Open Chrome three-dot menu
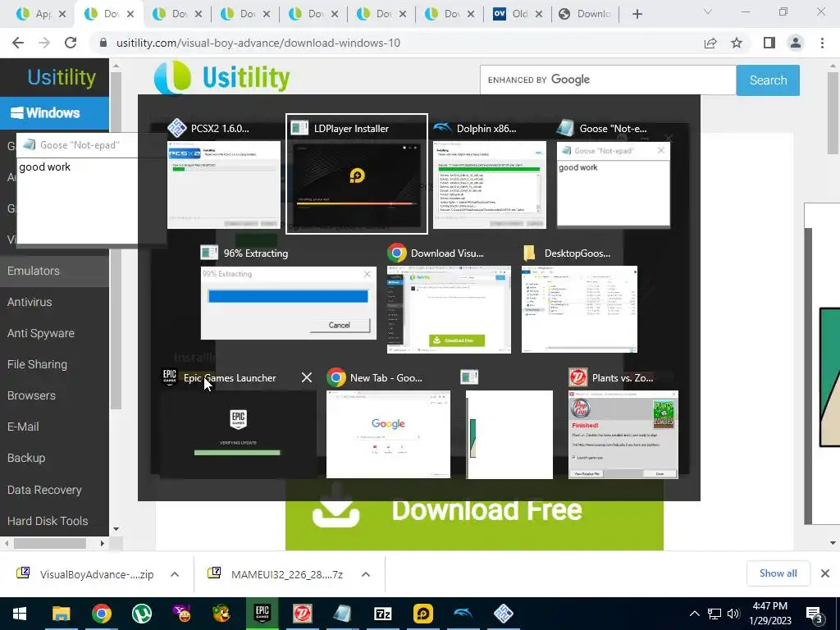 pyautogui.click(x=822, y=43)
